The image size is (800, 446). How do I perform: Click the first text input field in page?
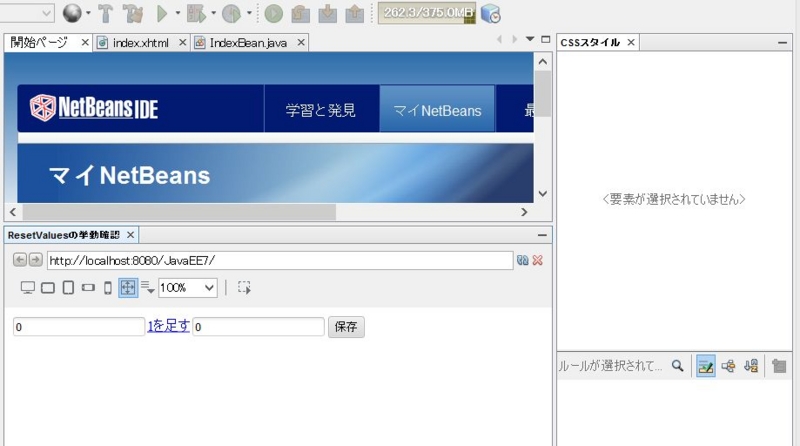pyautogui.click(x=79, y=327)
